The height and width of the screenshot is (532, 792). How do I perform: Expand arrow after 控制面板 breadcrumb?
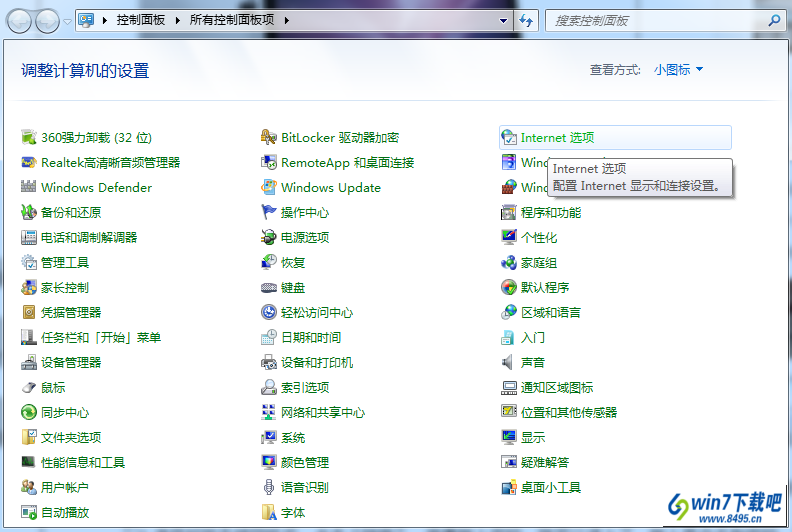tap(178, 21)
